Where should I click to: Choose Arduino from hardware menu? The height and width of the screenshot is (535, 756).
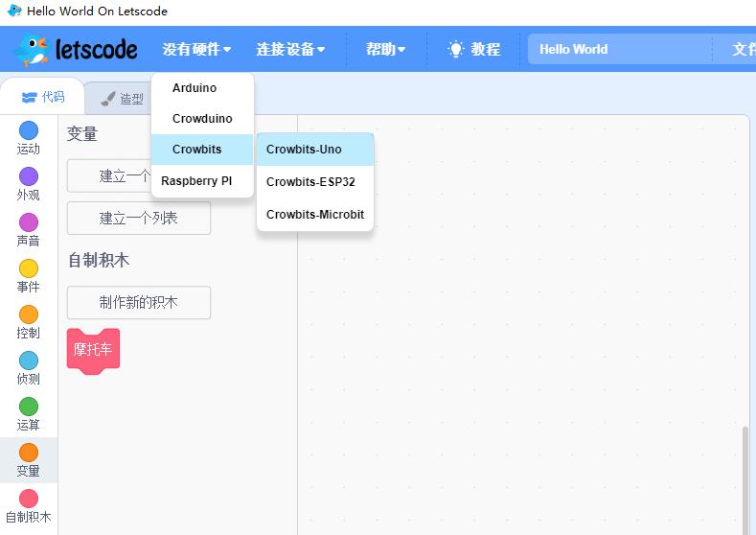202,88
